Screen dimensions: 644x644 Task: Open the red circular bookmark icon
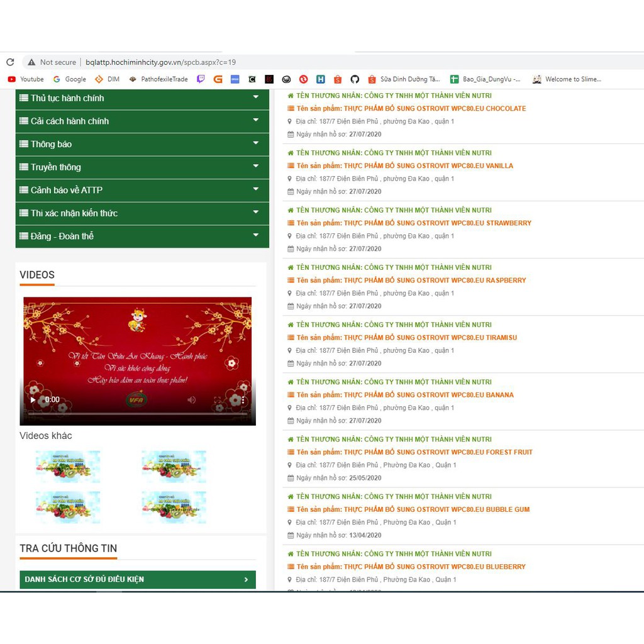[304, 79]
